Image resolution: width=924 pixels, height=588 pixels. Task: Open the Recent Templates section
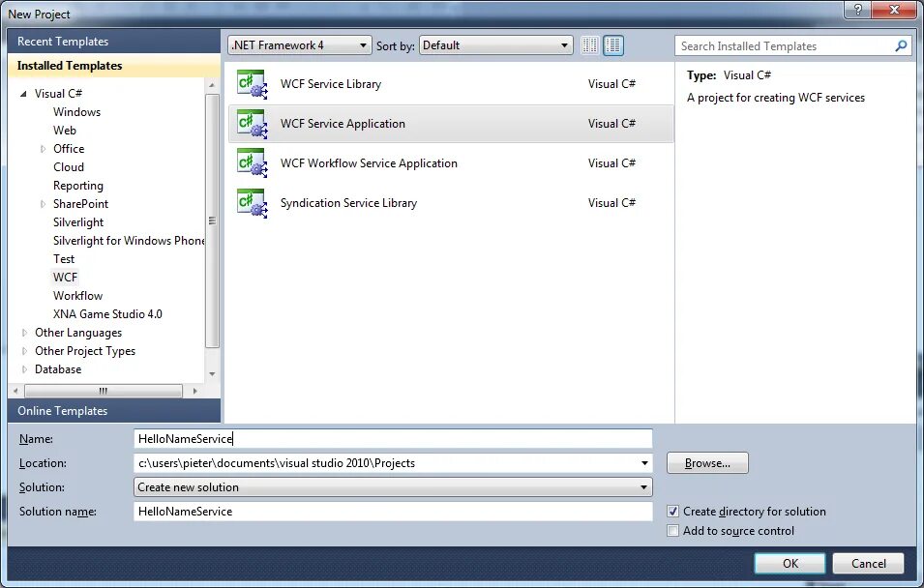tap(114, 42)
